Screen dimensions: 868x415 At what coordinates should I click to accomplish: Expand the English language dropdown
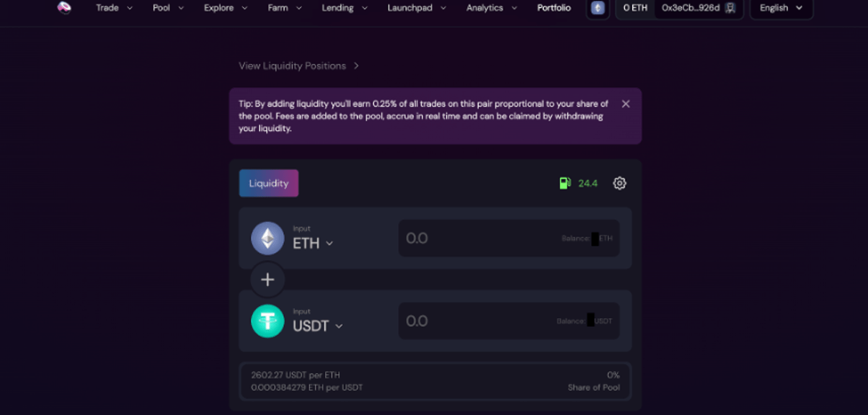(x=781, y=8)
